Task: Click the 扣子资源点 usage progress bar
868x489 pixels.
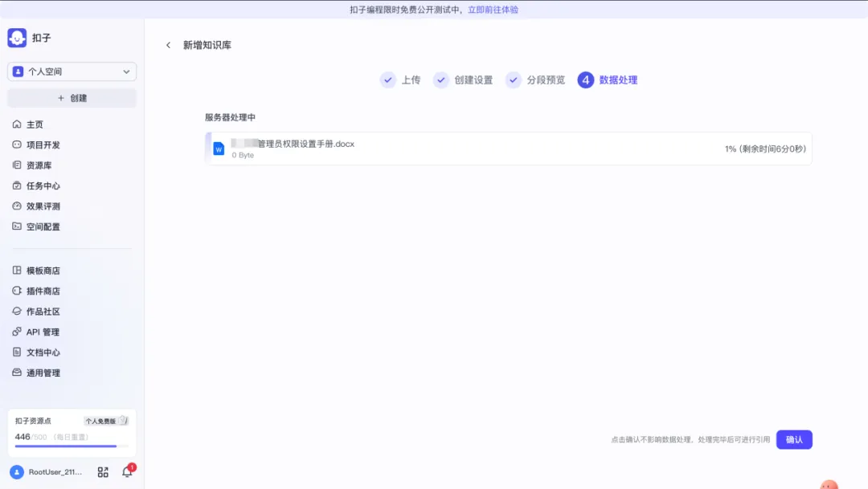Action: pyautogui.click(x=72, y=446)
